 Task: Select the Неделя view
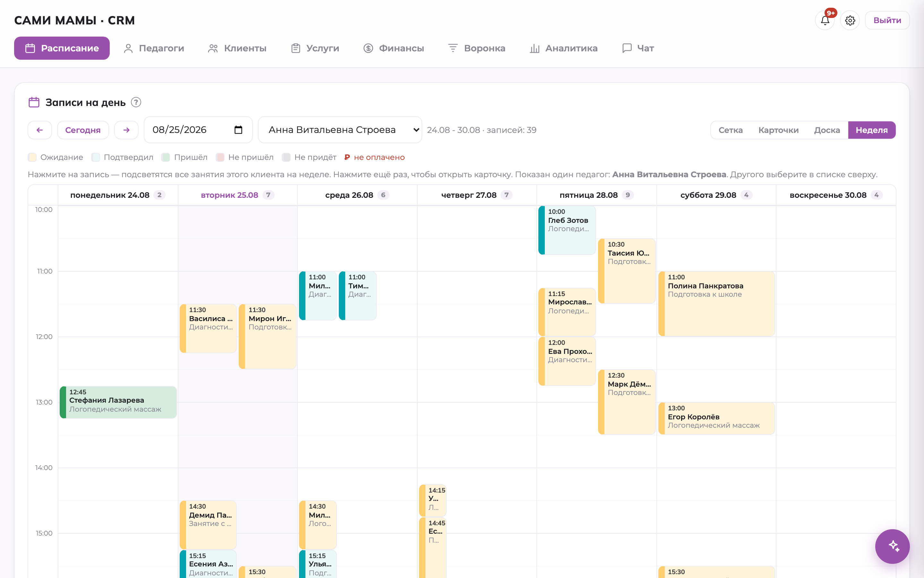(x=872, y=130)
